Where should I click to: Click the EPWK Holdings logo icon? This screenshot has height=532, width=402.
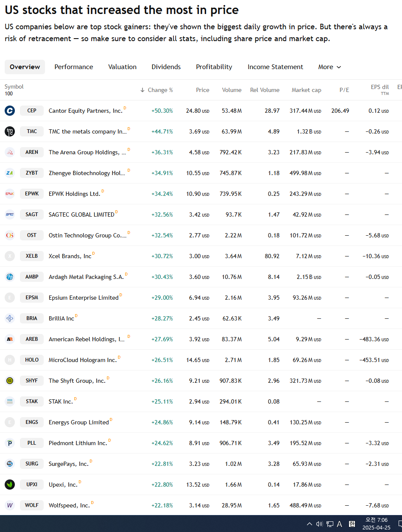10,194
